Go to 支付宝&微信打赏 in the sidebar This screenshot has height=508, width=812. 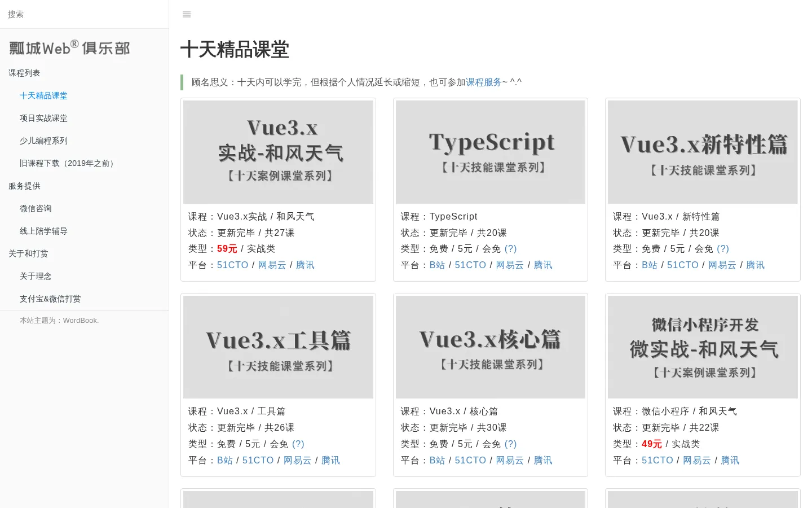point(50,299)
